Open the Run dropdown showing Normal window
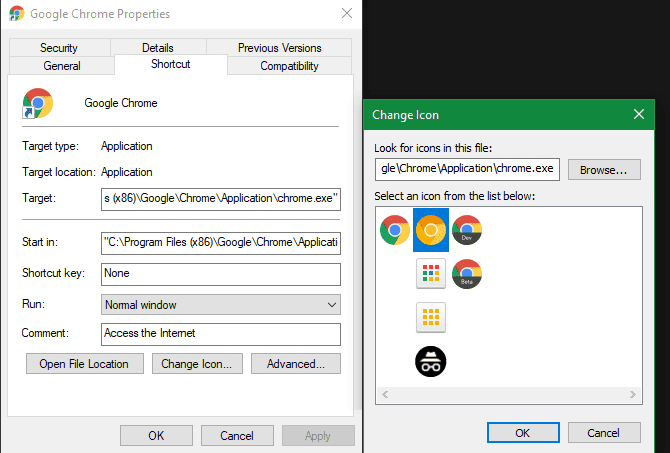 click(x=221, y=305)
